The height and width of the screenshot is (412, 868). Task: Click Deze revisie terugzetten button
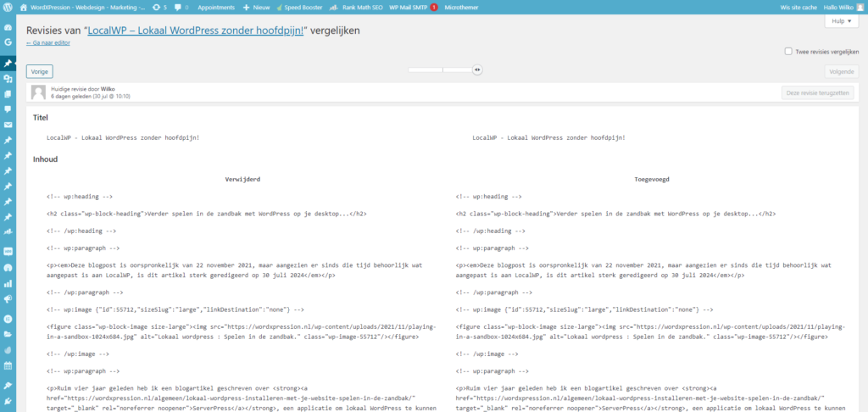[818, 93]
